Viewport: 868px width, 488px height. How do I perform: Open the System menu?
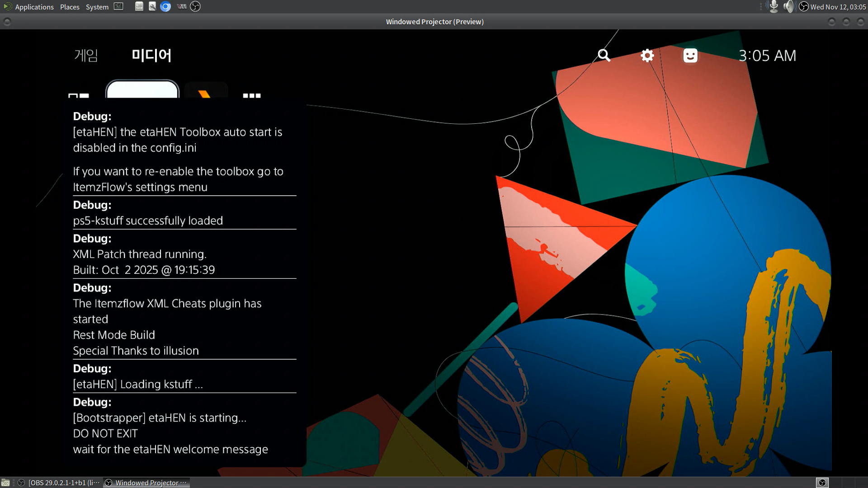tap(97, 7)
